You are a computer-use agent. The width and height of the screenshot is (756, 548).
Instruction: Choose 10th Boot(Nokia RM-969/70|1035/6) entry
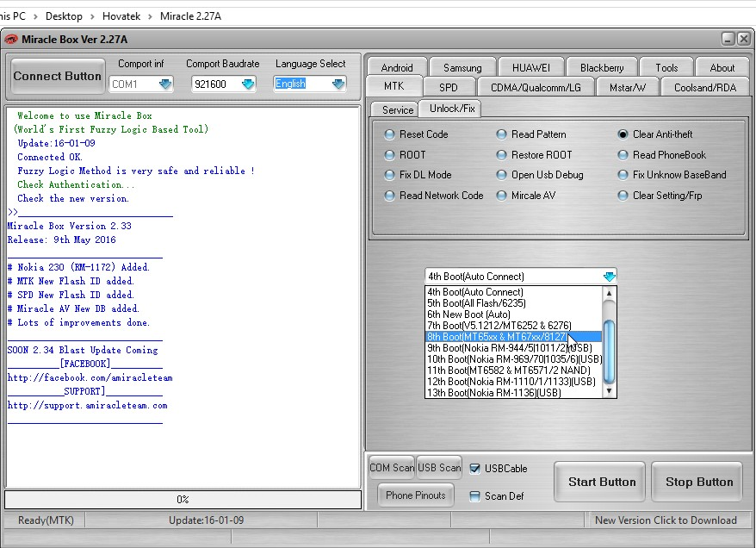514,359
